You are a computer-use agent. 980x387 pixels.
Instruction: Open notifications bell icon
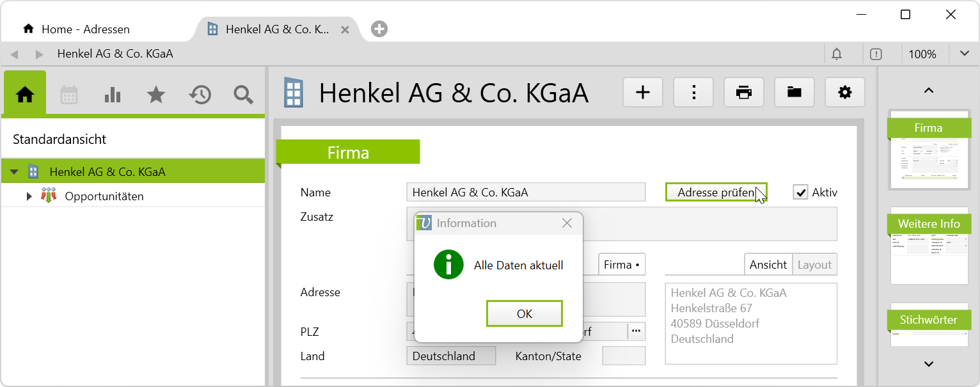(837, 54)
